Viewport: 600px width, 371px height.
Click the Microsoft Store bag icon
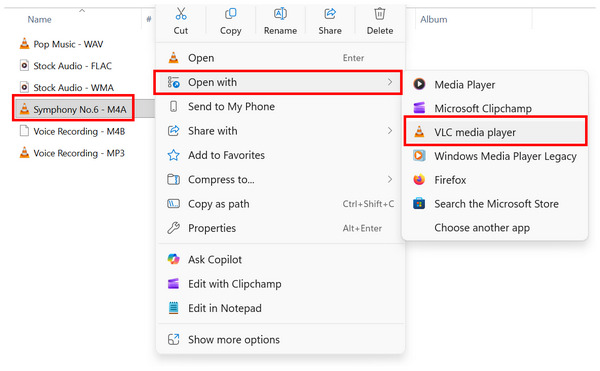tap(419, 203)
